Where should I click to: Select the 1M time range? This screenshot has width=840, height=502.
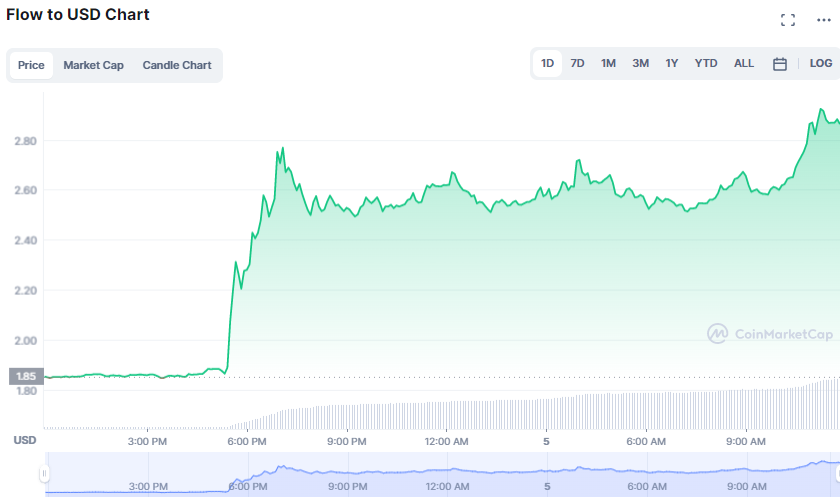[x=608, y=64]
